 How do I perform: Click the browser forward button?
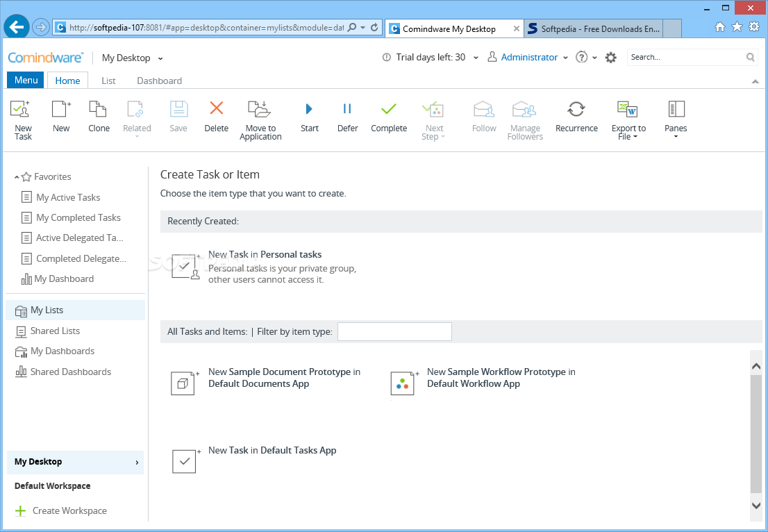(41, 27)
